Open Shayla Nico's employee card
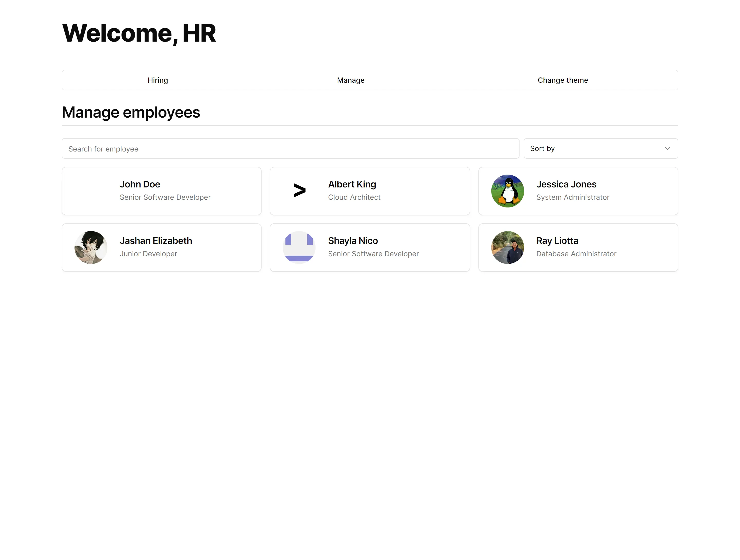Screen dimensions: 740x560 click(x=370, y=247)
